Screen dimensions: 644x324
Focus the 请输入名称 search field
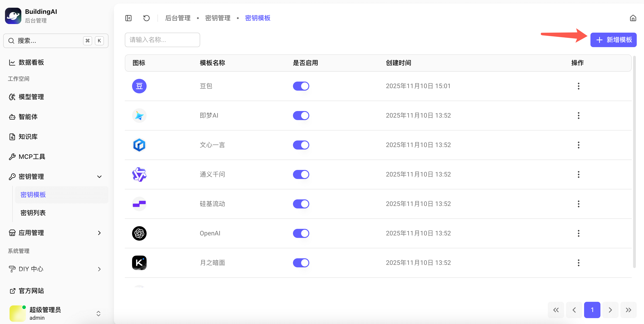(x=162, y=40)
